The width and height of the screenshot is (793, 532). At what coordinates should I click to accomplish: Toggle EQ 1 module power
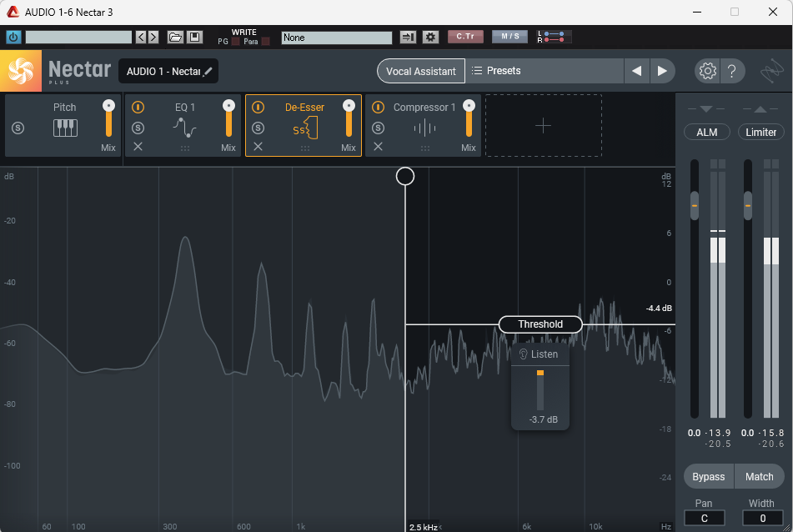pos(138,108)
